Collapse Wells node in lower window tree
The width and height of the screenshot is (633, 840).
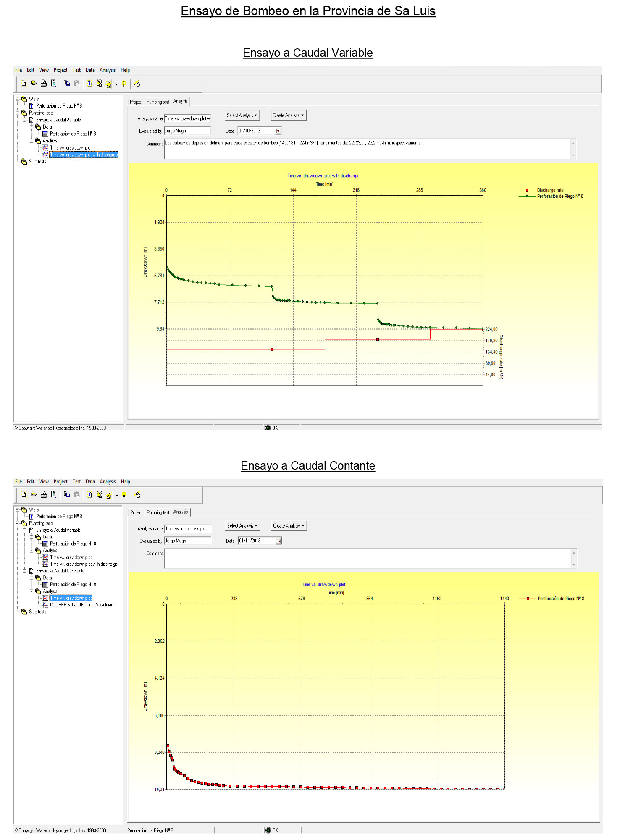(18, 510)
